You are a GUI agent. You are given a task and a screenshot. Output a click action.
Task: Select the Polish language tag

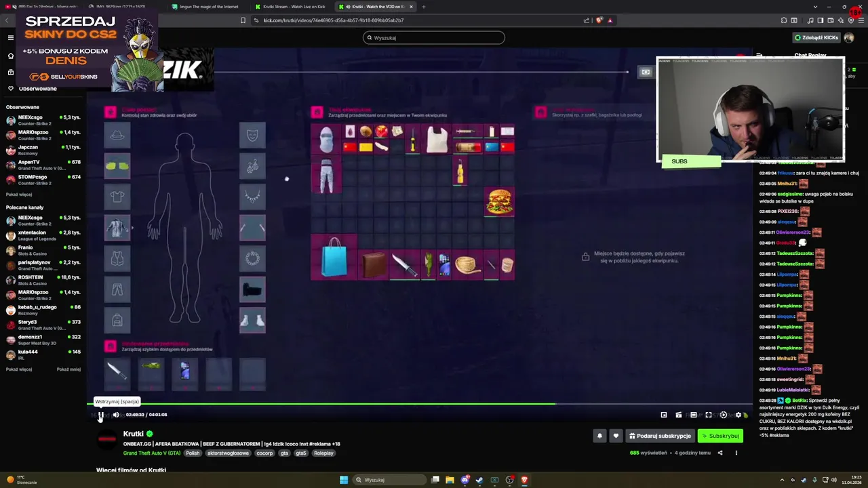(x=193, y=453)
